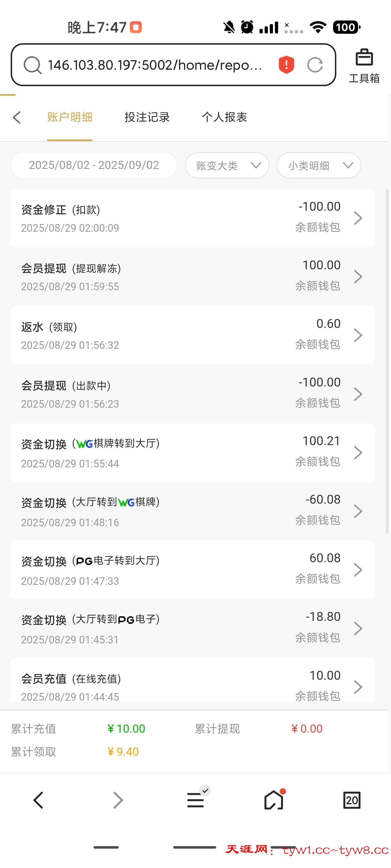Screen dimensions: 391x868
Task: Expand the 账变大类 dropdown
Action: (x=227, y=165)
